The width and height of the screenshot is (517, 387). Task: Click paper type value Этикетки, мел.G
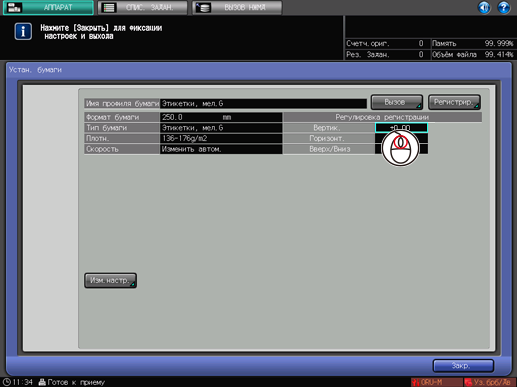click(x=221, y=128)
